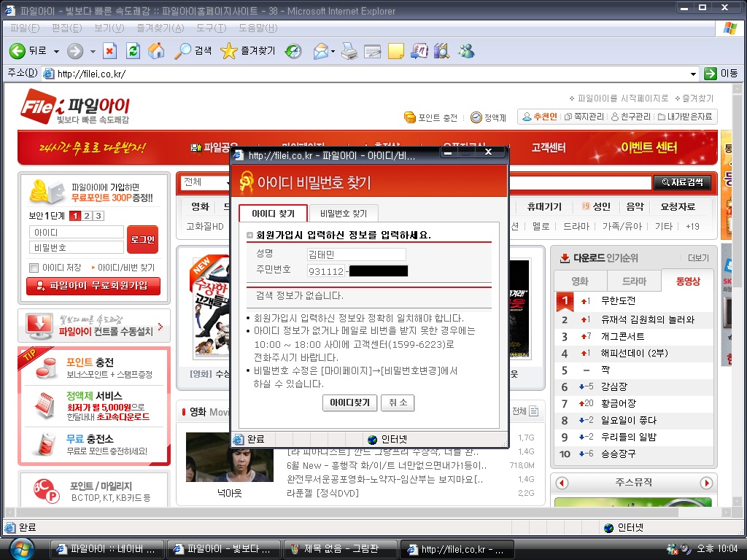Click the 비밀번호 login input field
The image size is (747, 560).
76,247
